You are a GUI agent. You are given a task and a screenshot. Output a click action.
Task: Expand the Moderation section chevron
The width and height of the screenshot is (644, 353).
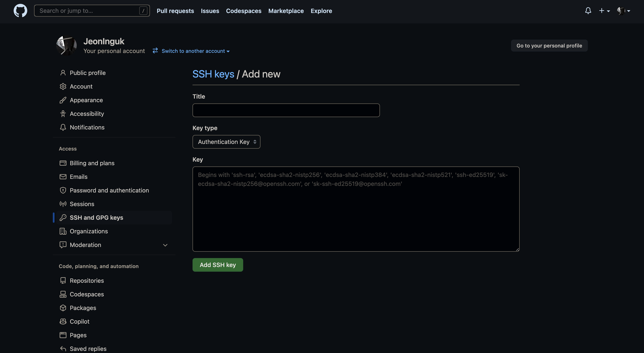[165, 245]
